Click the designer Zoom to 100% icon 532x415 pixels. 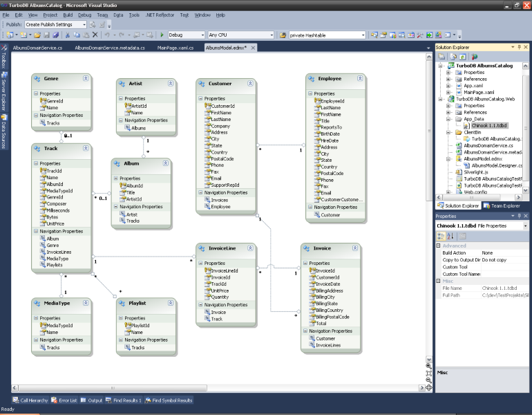[429, 373]
